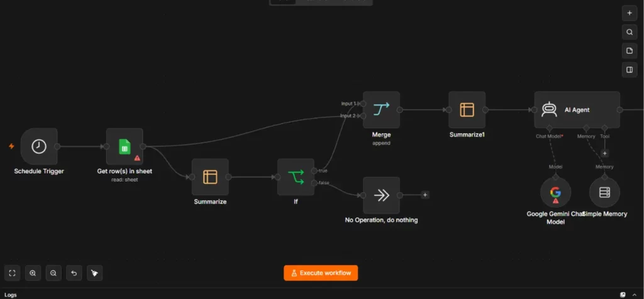644x299 pixels.
Task: Click the AI Agent Tool connector
Action: click(604, 128)
